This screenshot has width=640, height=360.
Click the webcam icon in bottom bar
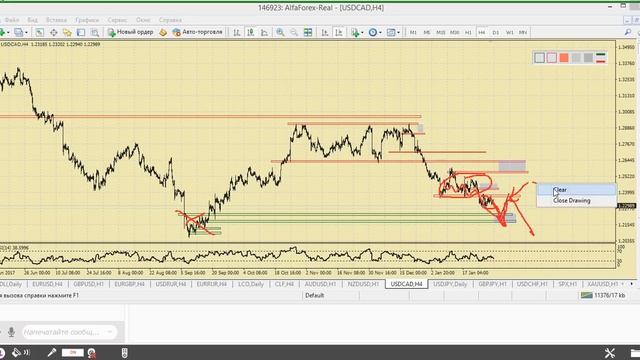[x=92, y=353]
